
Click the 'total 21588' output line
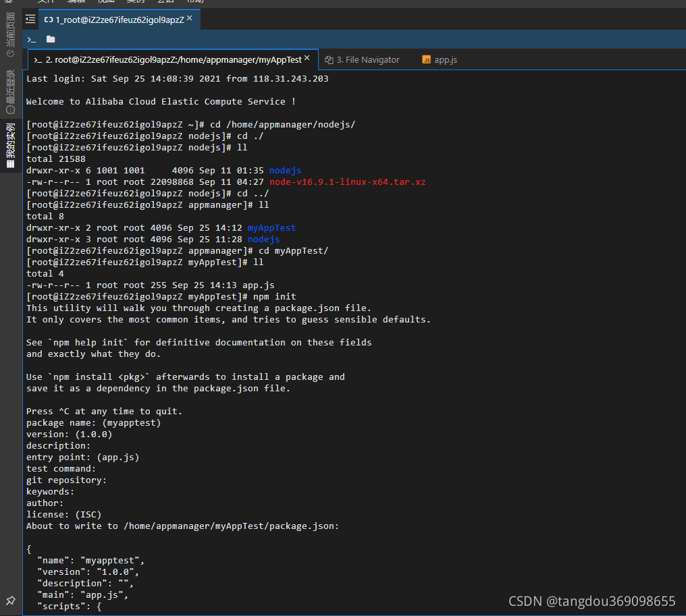(x=56, y=159)
